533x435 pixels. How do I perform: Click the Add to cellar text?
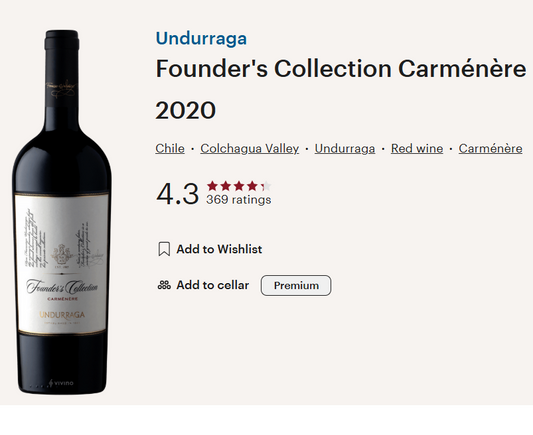213,285
